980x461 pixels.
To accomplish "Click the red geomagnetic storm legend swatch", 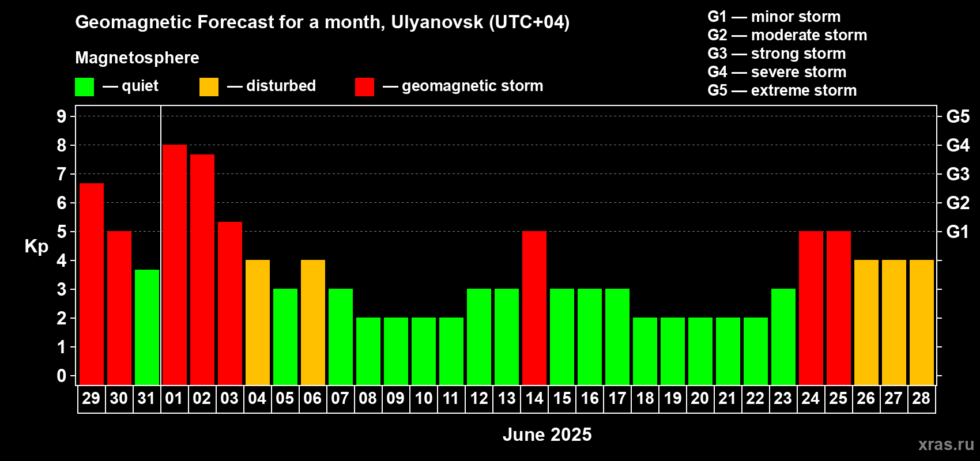I will [364, 87].
